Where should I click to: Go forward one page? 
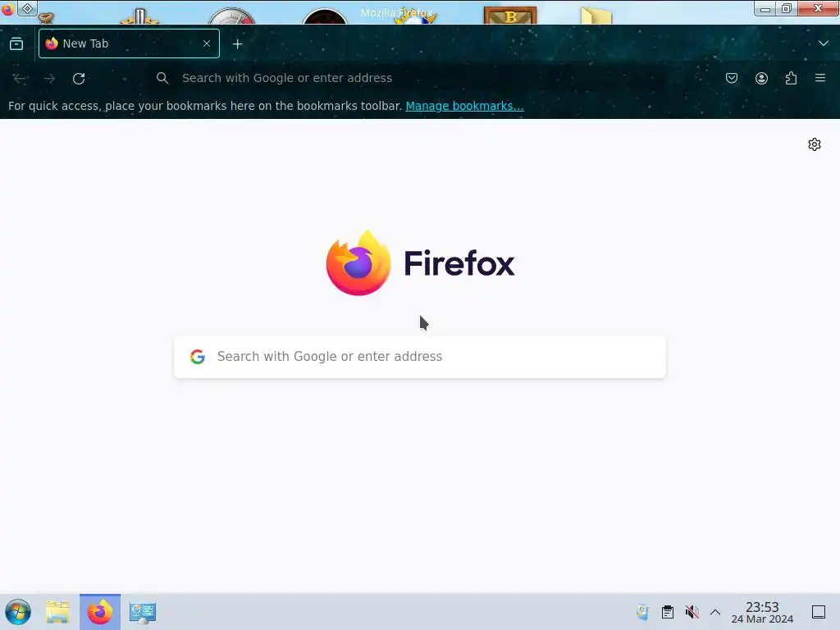click(x=49, y=78)
